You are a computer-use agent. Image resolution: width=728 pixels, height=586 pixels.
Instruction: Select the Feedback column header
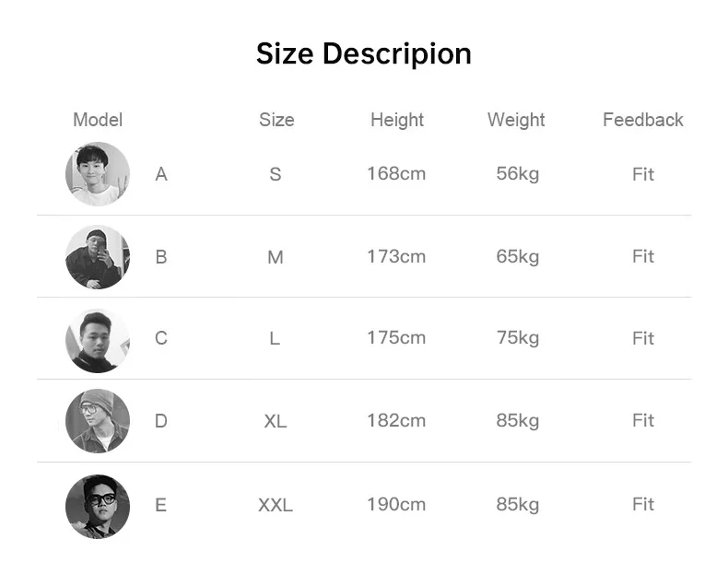643,120
